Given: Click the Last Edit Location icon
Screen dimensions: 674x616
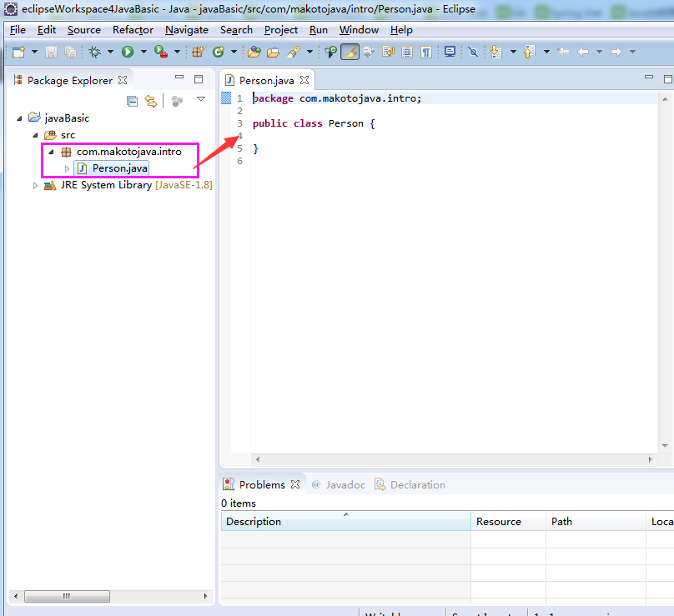Looking at the screenshot, I should point(563,52).
